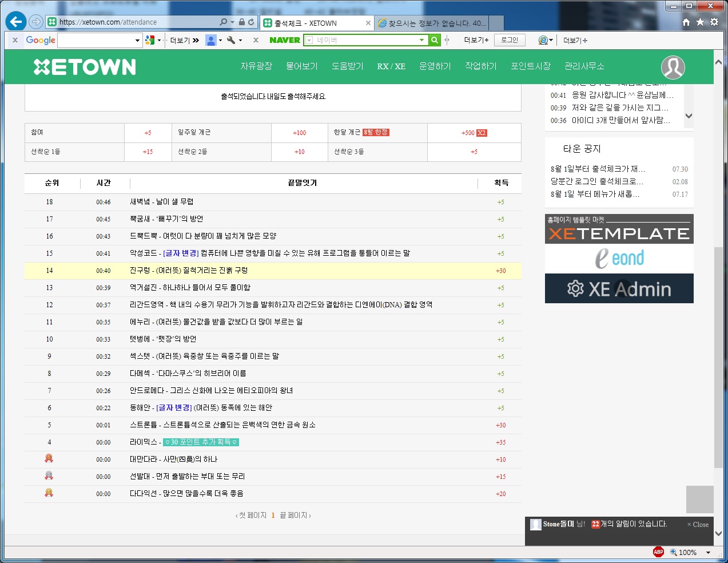Click the Google logo on toolbar
This screenshot has width=728, height=563.
(41, 40)
